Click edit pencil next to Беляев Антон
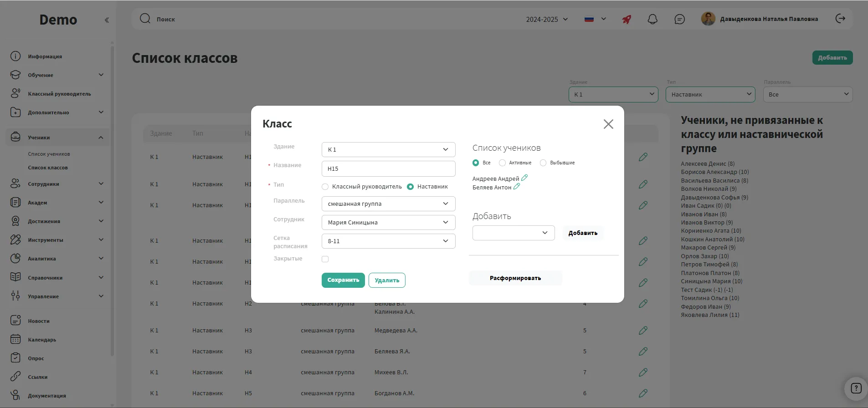The image size is (868, 408). [517, 186]
